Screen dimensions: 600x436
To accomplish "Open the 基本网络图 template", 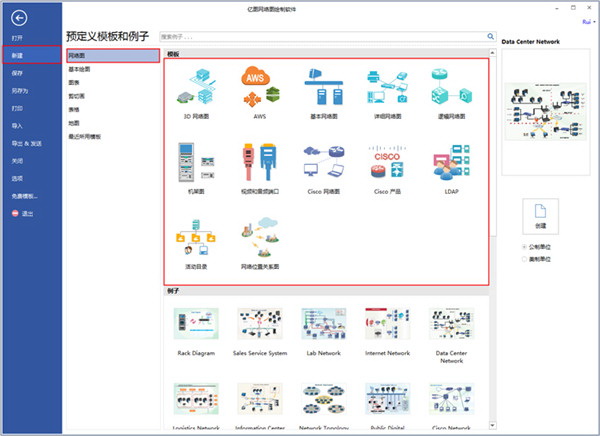I will tap(322, 88).
